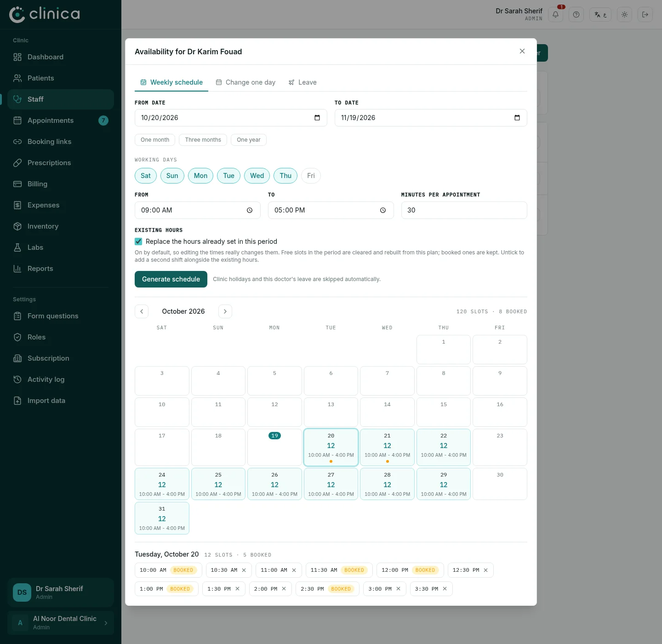Switch language with the translate icon
Image resolution: width=662 pixels, height=644 pixels.
point(600,15)
